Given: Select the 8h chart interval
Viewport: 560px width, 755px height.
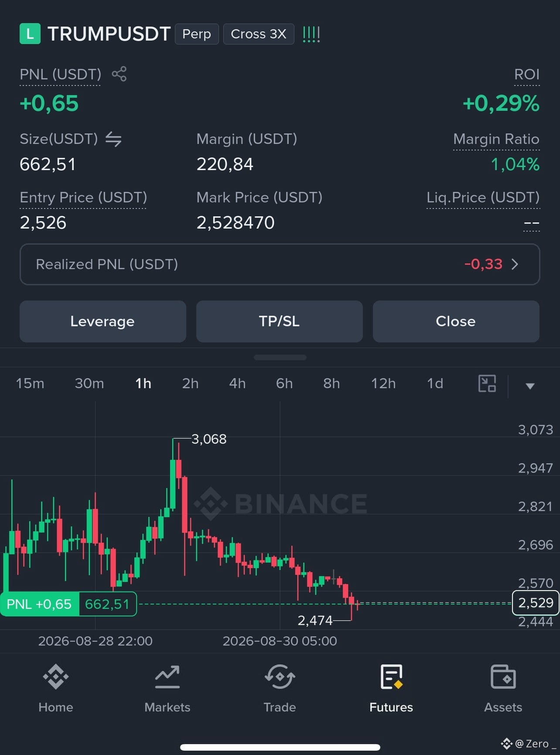Looking at the screenshot, I should (331, 383).
